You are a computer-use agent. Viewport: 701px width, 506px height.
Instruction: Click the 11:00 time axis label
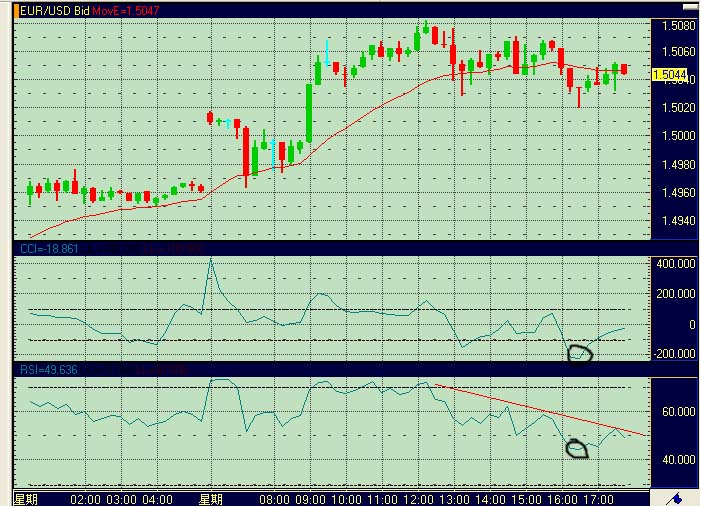click(x=383, y=499)
